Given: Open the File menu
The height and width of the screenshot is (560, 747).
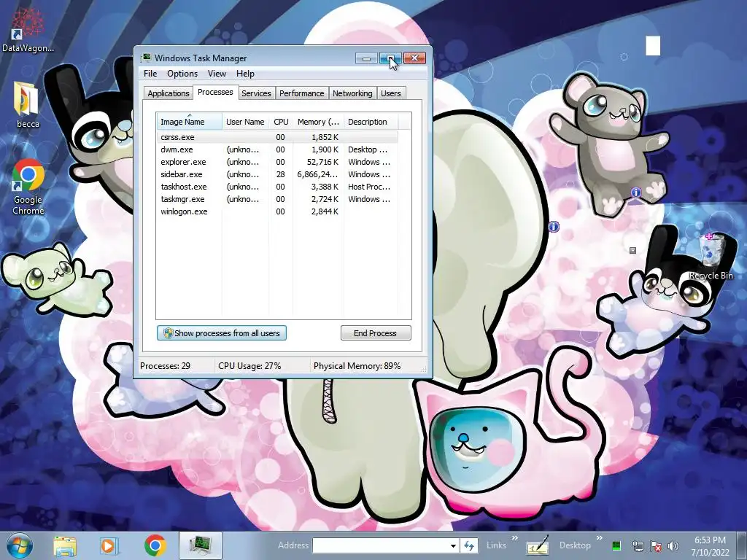Looking at the screenshot, I should point(150,74).
